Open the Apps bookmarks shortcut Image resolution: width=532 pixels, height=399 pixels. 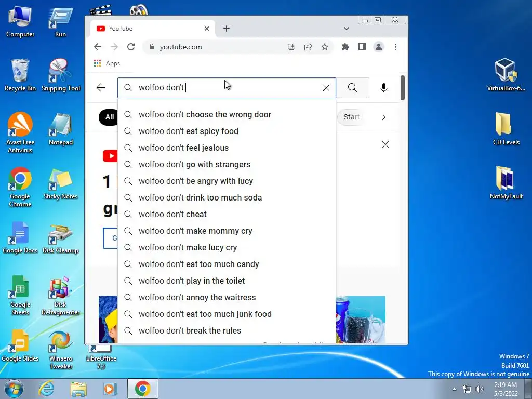pos(107,63)
